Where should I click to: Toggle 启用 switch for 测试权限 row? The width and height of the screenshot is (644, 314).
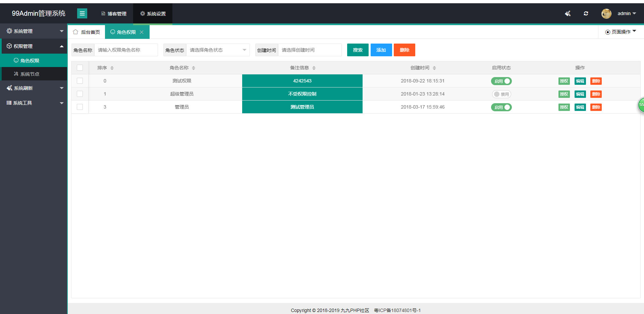[x=501, y=81]
